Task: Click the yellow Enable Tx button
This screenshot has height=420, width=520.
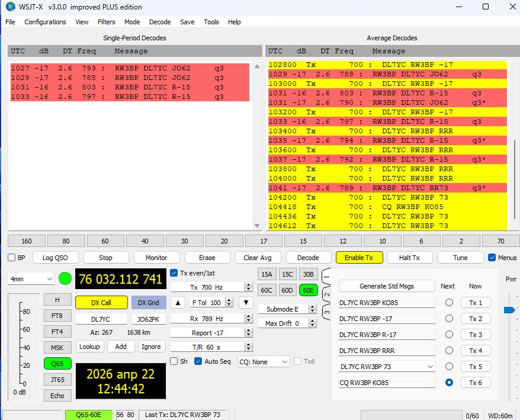Action: (359, 258)
